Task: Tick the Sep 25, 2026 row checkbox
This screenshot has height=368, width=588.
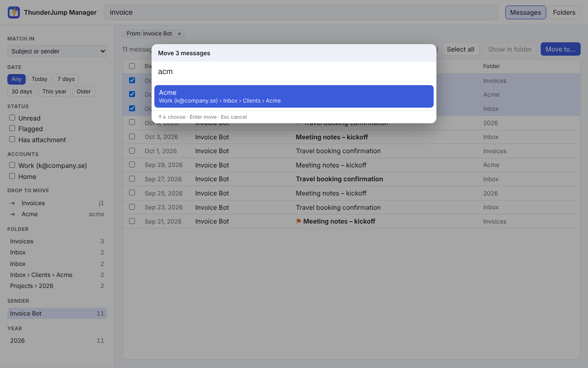Action: pyautogui.click(x=132, y=193)
